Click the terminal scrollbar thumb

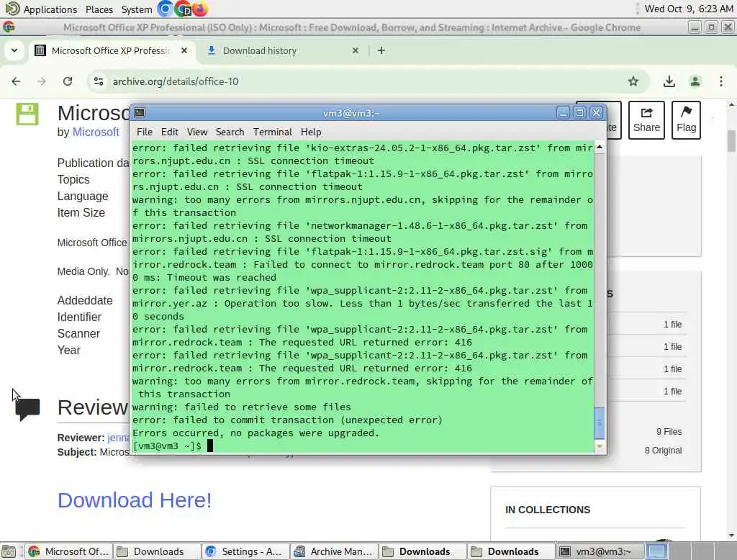pyautogui.click(x=600, y=423)
